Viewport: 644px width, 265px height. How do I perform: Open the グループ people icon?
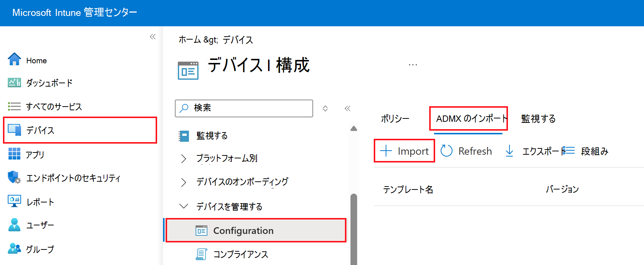click(x=14, y=248)
